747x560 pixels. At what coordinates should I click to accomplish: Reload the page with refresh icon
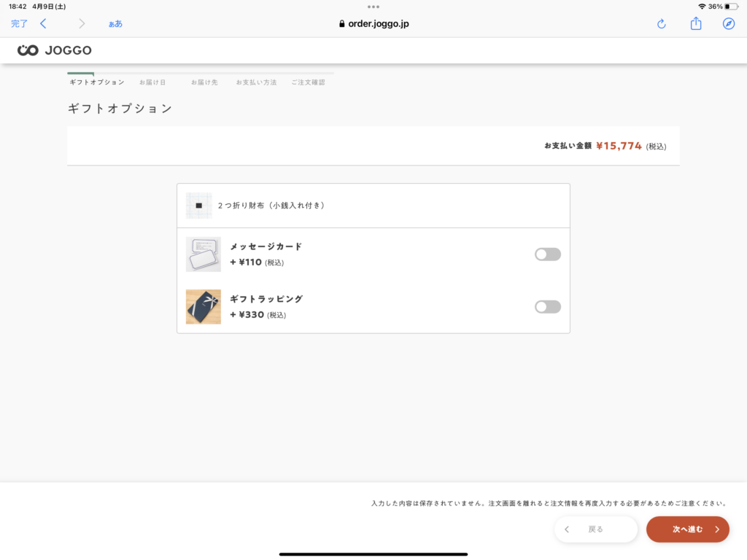click(661, 23)
